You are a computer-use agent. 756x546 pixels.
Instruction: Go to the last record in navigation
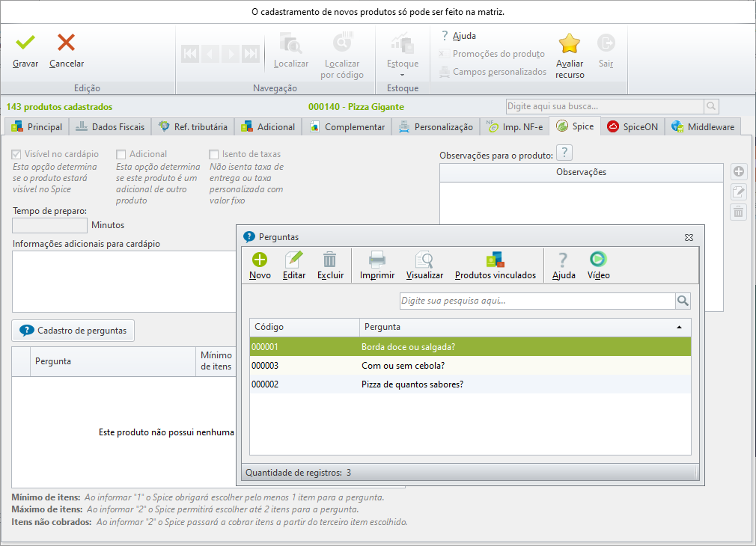pos(251,54)
